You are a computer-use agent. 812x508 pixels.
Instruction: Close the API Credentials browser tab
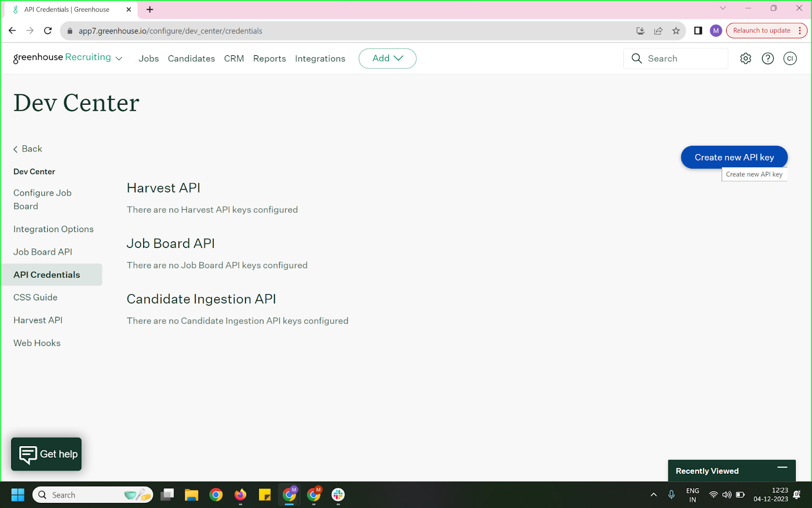[x=128, y=9]
